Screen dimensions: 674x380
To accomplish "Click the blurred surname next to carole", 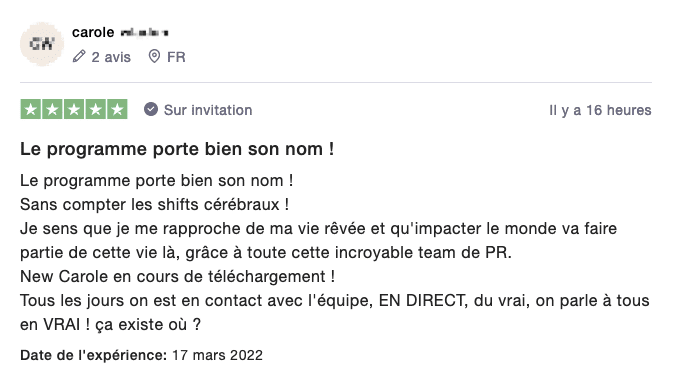I will pos(144,32).
